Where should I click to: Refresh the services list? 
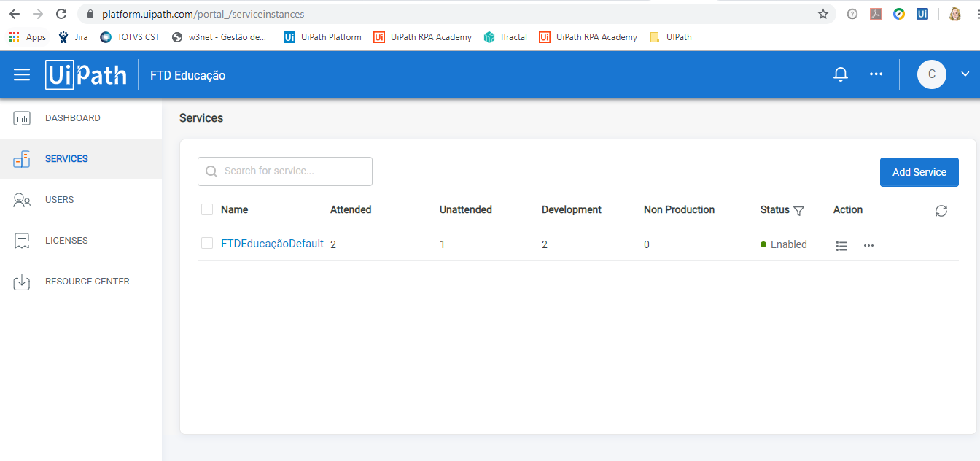click(x=941, y=210)
